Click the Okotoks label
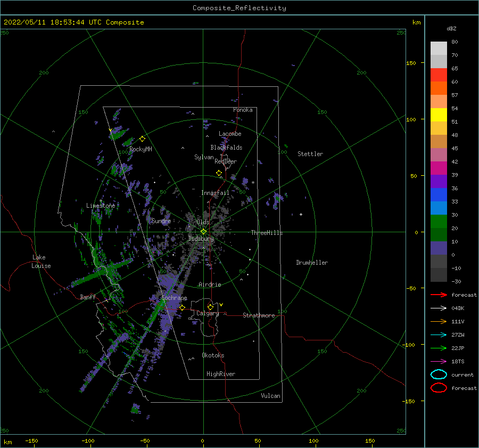The height and width of the screenshot is (448, 479). tap(213, 355)
